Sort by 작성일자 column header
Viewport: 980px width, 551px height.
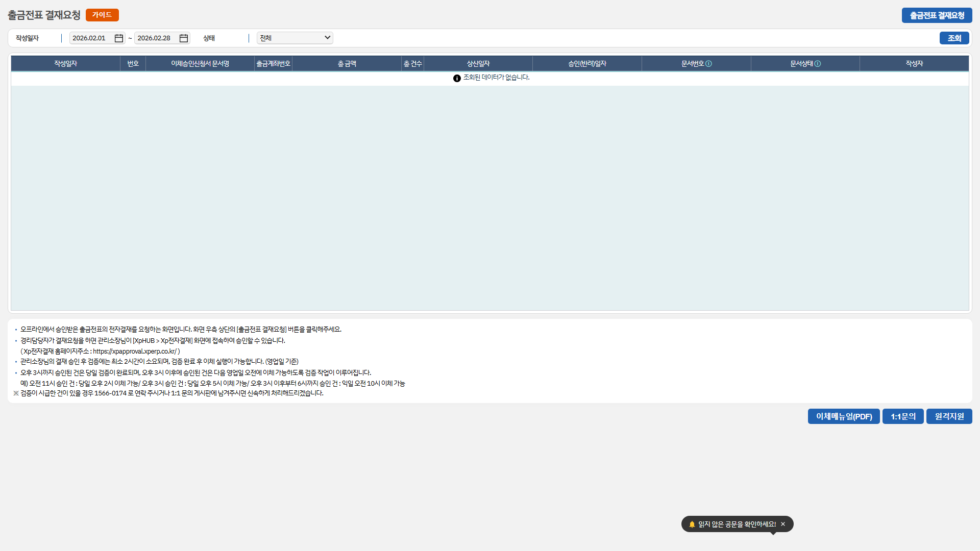[65, 64]
